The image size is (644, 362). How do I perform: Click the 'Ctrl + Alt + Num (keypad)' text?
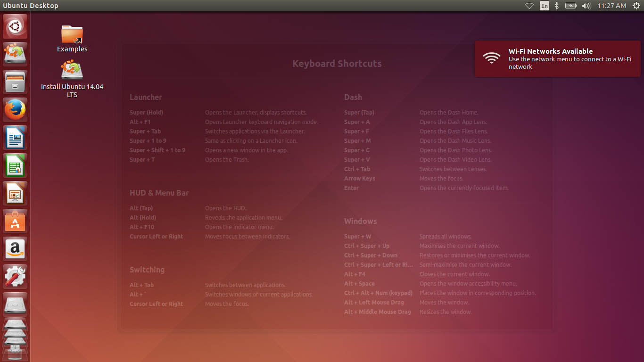pyautogui.click(x=379, y=293)
